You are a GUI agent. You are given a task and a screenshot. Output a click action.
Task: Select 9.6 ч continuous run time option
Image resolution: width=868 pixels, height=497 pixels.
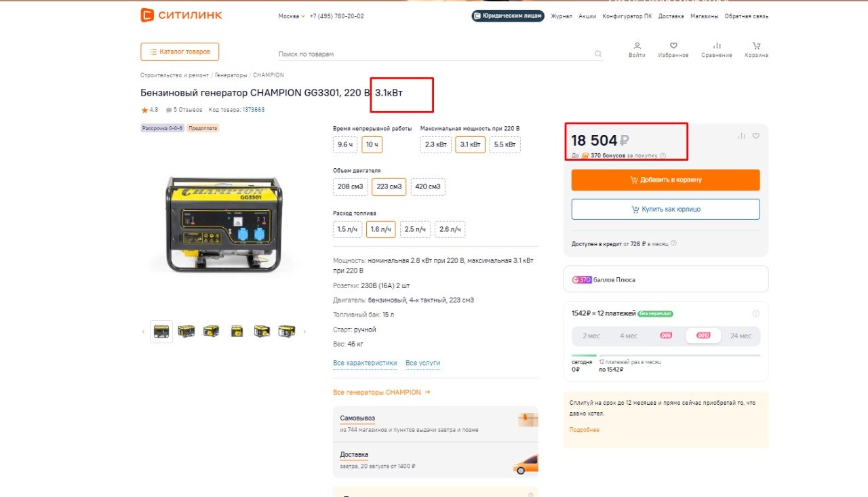(x=345, y=144)
